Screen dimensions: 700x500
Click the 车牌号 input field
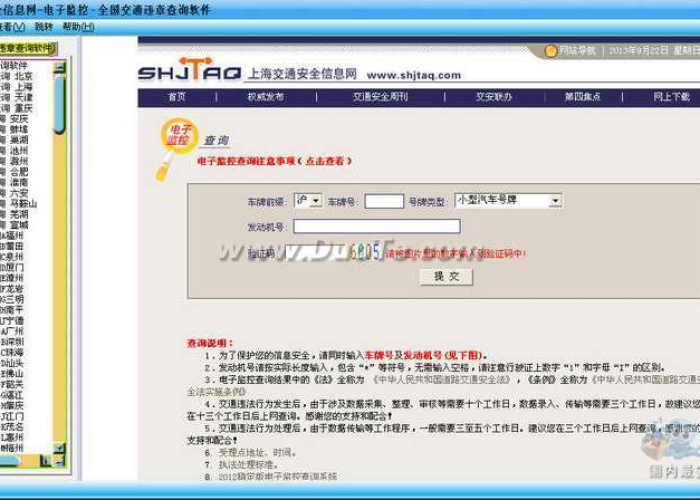click(384, 201)
